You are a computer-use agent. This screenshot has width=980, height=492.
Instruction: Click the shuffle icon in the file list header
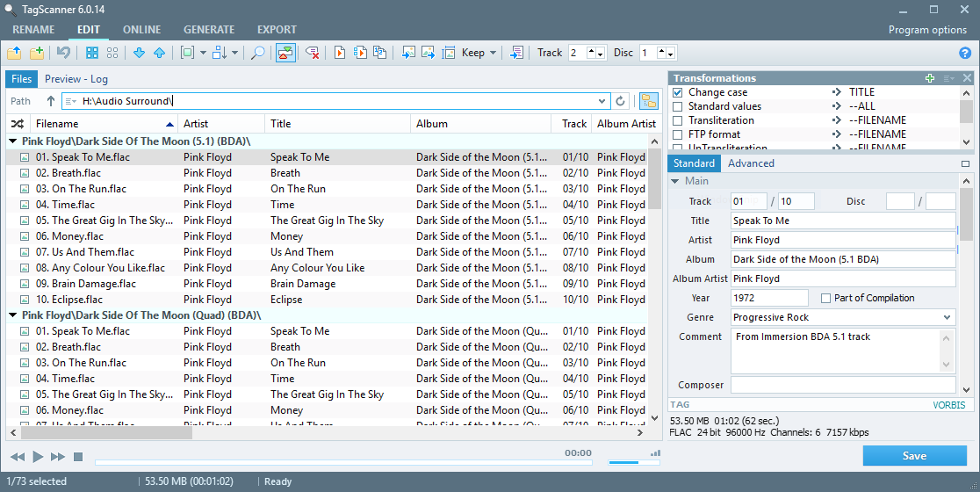coord(18,124)
